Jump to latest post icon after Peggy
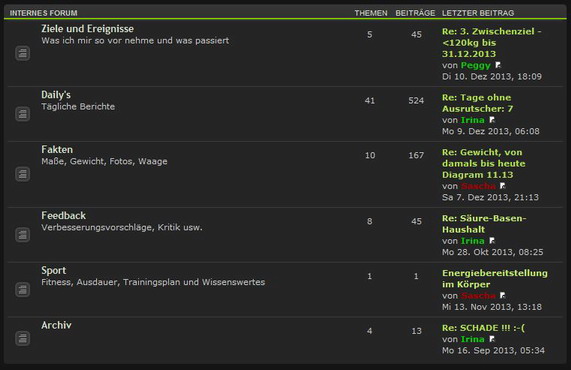 498,65
